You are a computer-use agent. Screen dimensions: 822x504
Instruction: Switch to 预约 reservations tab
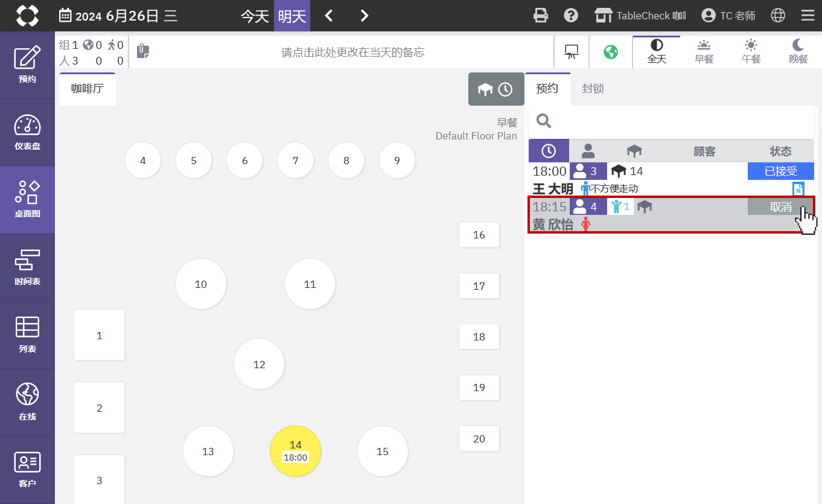(547, 89)
